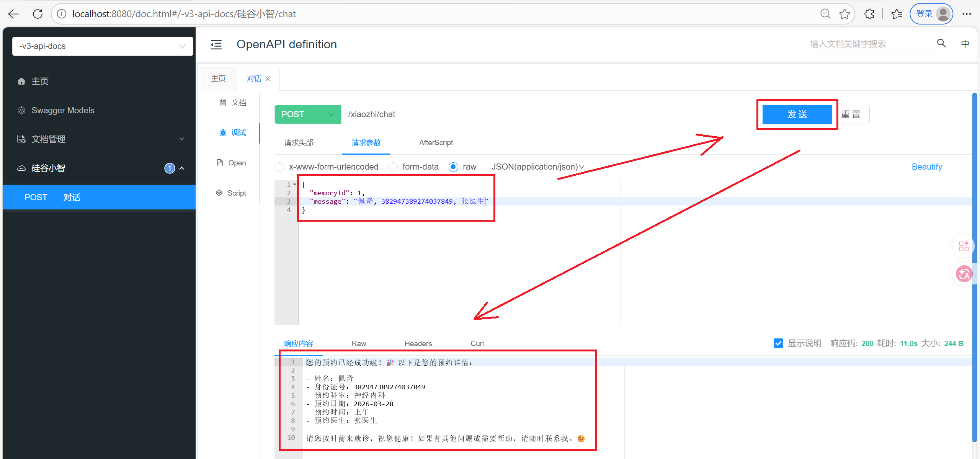The height and width of the screenshot is (459, 980).
Task: Click the document search magnifier icon
Action: pyautogui.click(x=941, y=43)
